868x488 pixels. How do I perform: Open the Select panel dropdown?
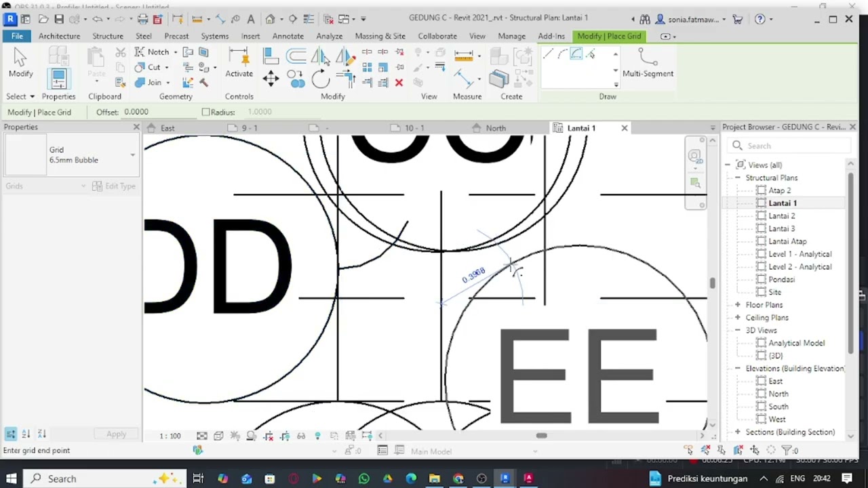point(20,96)
